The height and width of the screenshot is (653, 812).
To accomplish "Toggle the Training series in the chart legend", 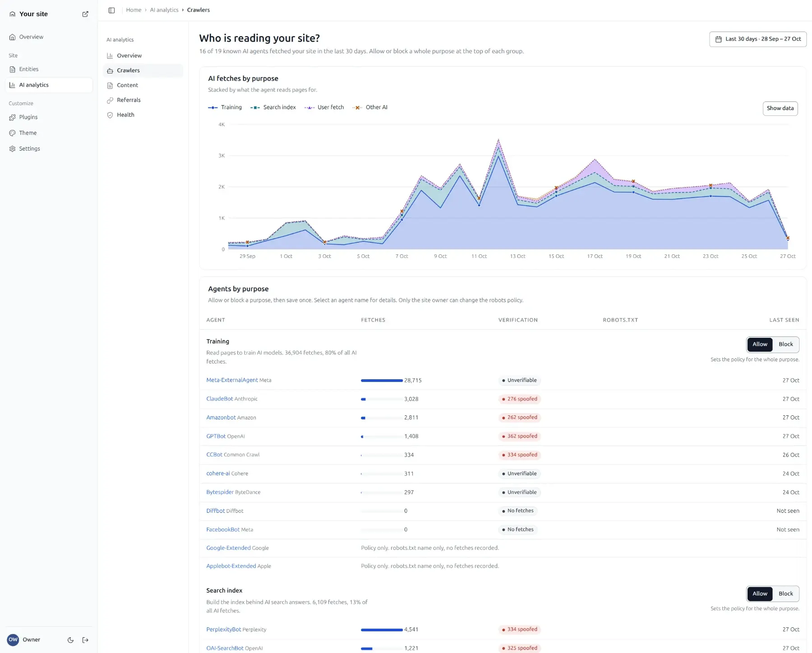I will pos(225,107).
